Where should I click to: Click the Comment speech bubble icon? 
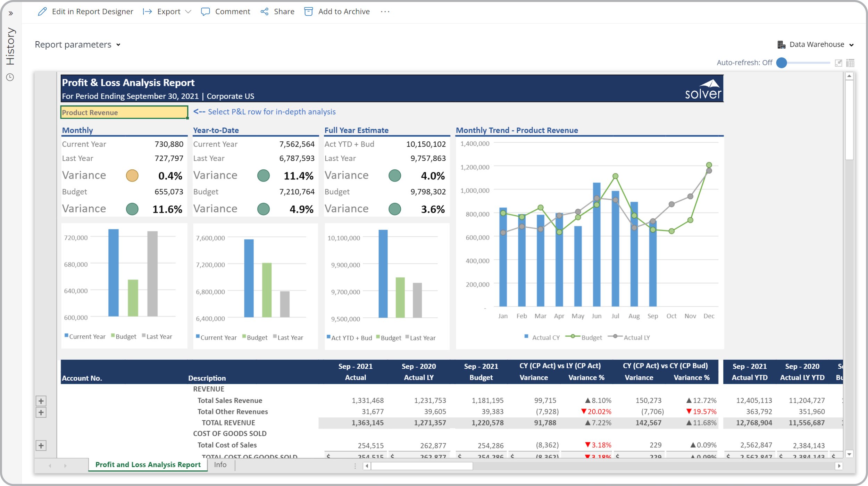tap(205, 12)
